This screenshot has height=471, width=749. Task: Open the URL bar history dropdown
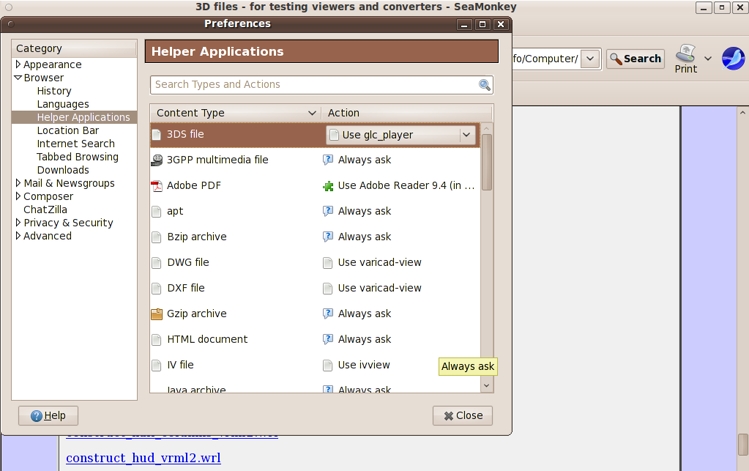pyautogui.click(x=590, y=59)
